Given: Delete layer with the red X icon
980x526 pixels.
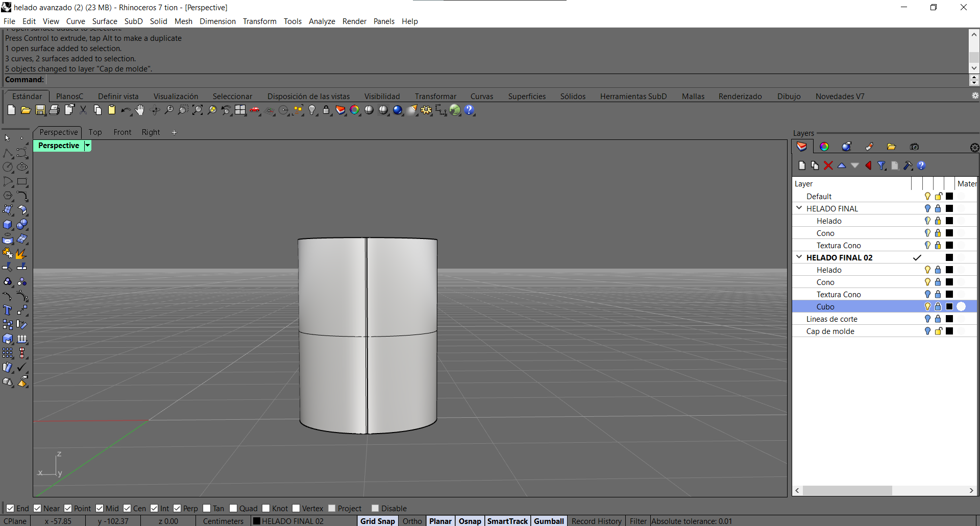Looking at the screenshot, I should point(828,165).
